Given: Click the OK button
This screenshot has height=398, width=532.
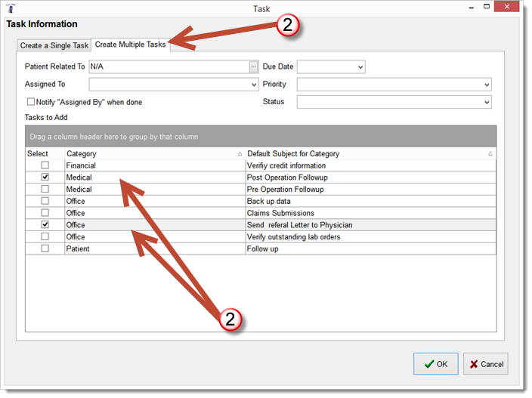Looking at the screenshot, I should [436, 364].
